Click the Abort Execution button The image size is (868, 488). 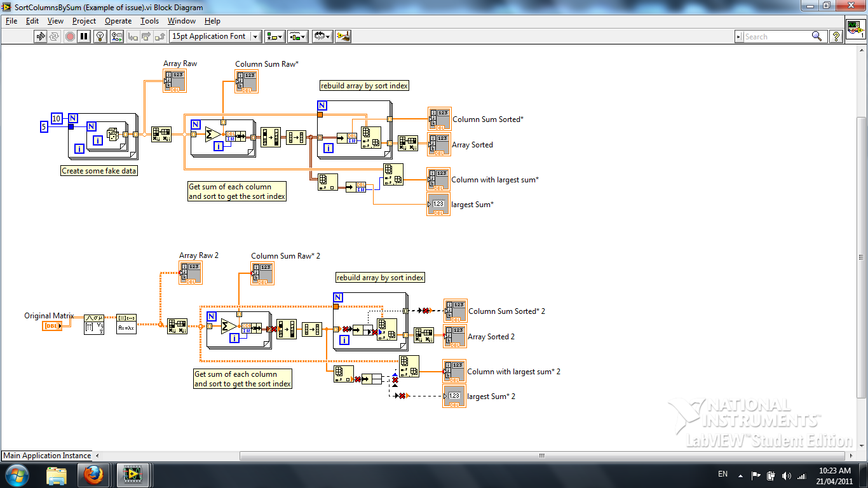[x=70, y=36]
